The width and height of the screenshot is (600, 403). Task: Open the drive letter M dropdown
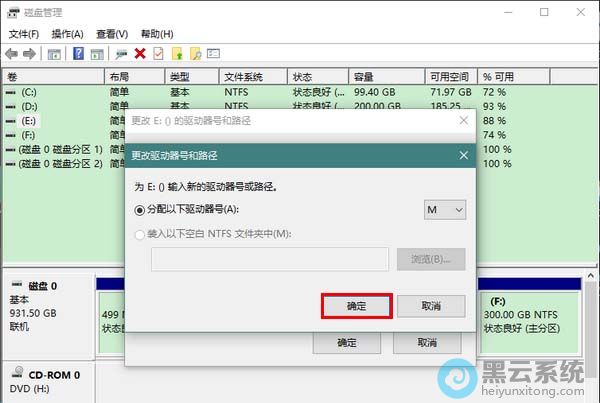(446, 209)
